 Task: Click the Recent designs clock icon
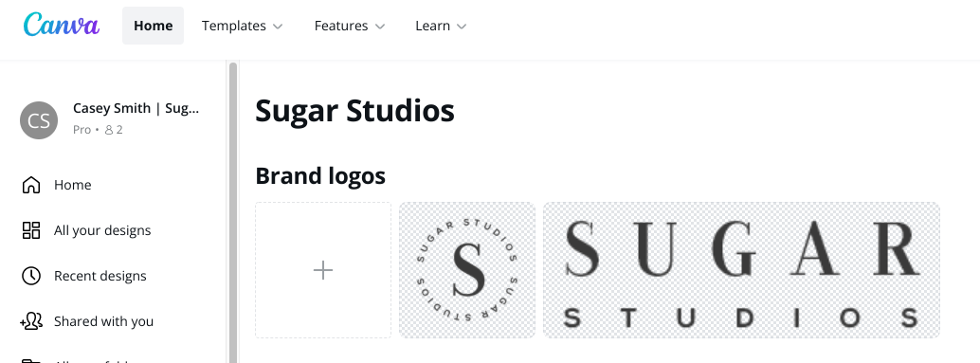[x=30, y=276]
